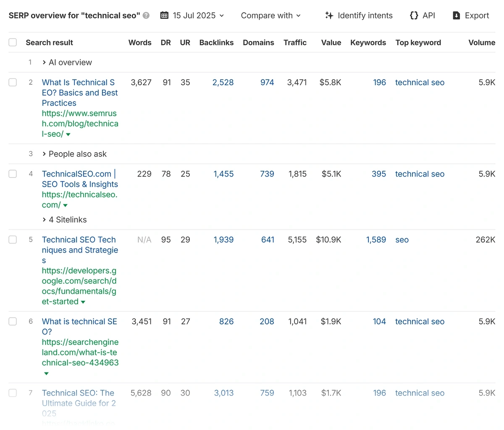Screen dimensions: 504x430
Task: Check the box for searchengineland row
Action: 13,321
